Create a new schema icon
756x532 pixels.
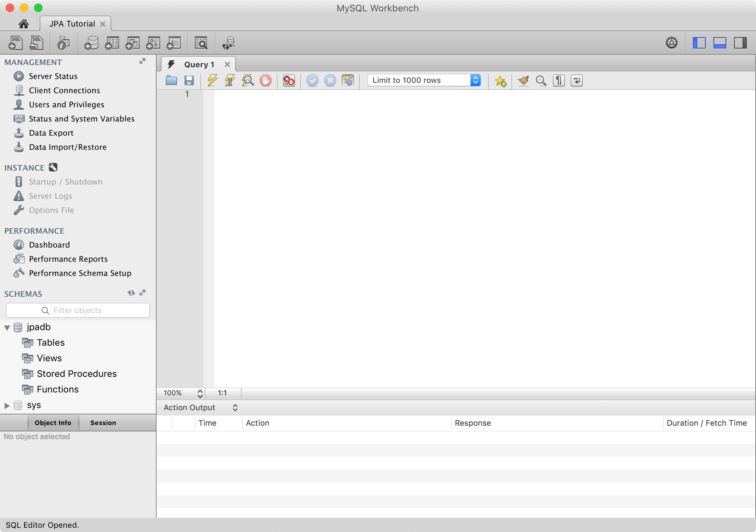click(91, 43)
